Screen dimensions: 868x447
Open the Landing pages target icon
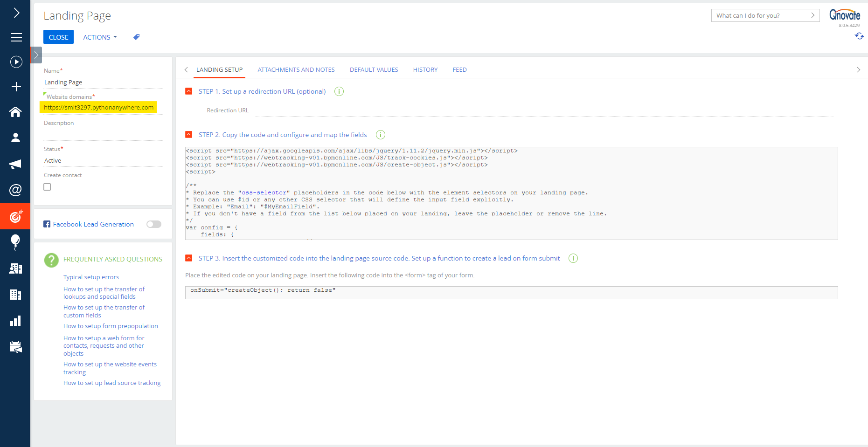pyautogui.click(x=15, y=216)
